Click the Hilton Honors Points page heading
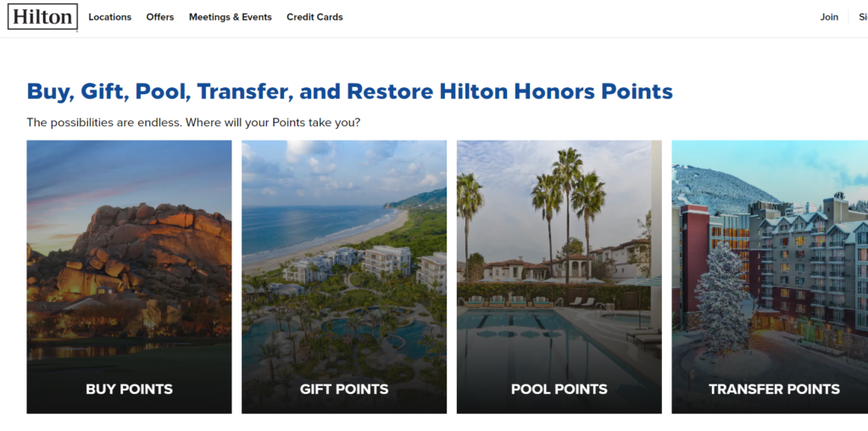 [x=349, y=91]
